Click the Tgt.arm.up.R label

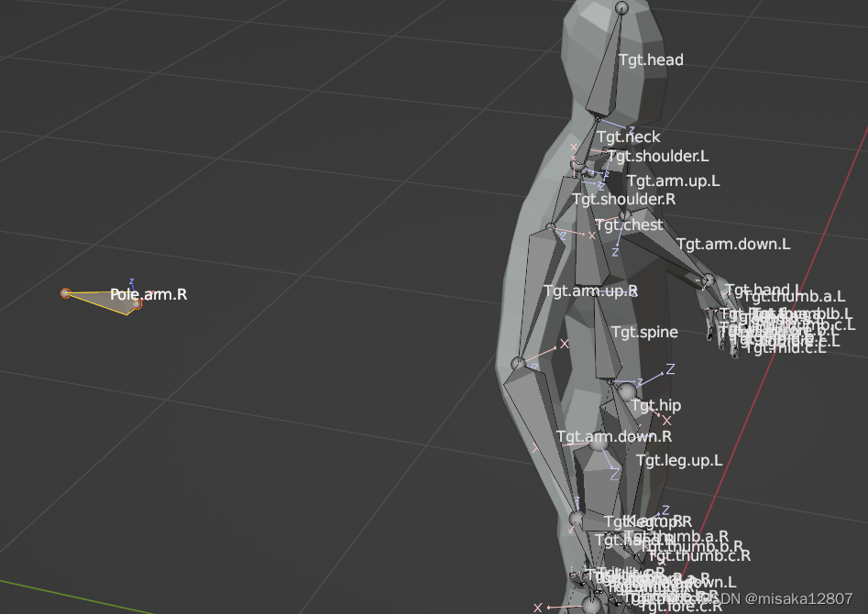click(590, 291)
